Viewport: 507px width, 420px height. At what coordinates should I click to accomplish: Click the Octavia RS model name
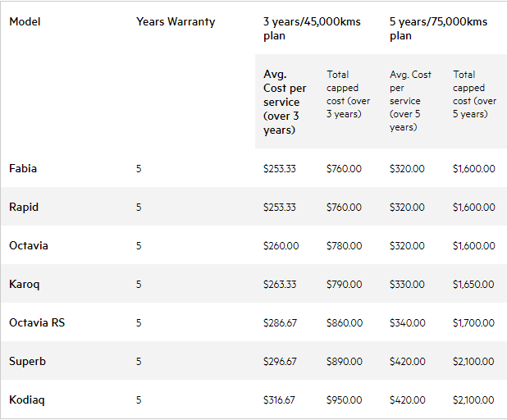tap(36, 323)
